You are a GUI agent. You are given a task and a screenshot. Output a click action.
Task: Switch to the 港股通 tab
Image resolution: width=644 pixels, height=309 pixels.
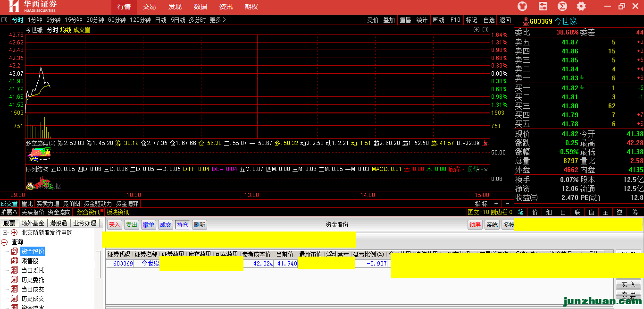(59, 223)
